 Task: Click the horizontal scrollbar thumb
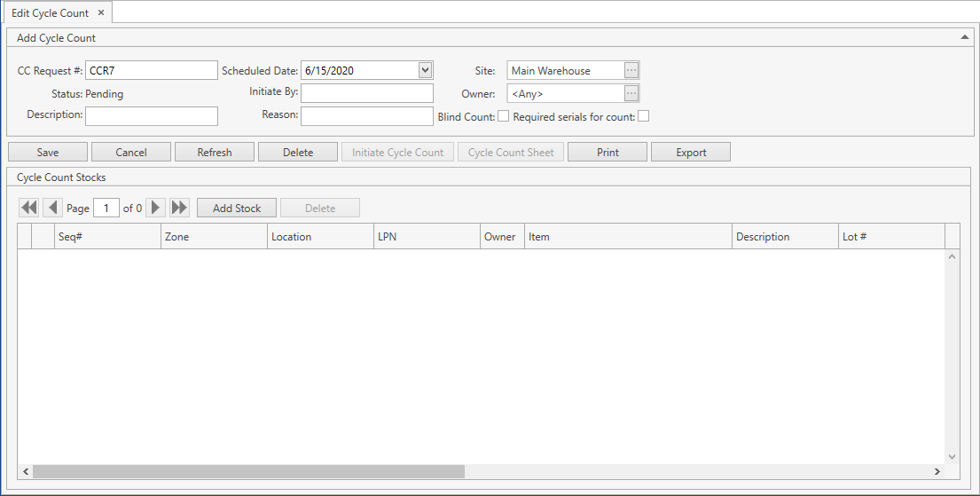tap(248, 472)
